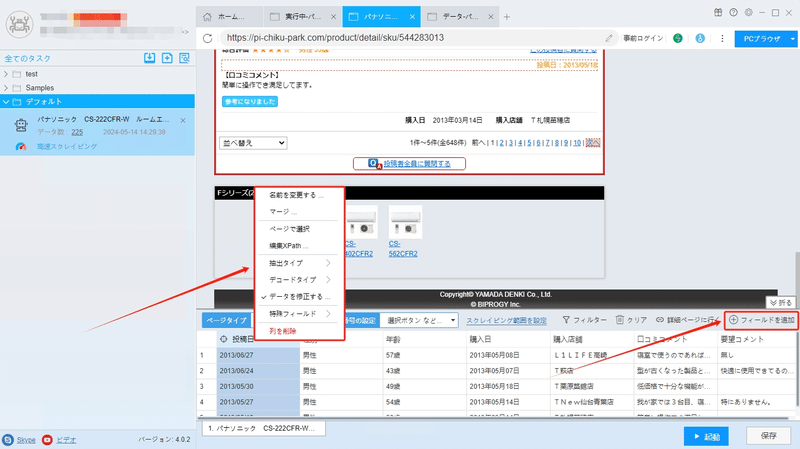Click the robot icon of the Panasonic task
This screenshot has height=449, width=800.
click(x=21, y=125)
